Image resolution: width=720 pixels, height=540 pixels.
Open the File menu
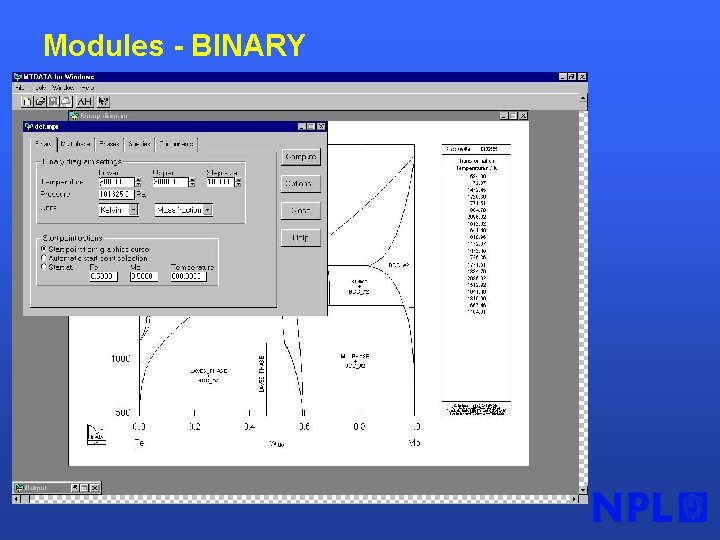click(x=19, y=87)
